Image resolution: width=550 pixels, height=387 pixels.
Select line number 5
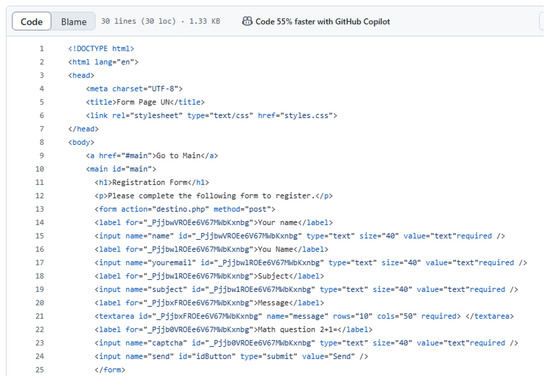tap(41, 102)
